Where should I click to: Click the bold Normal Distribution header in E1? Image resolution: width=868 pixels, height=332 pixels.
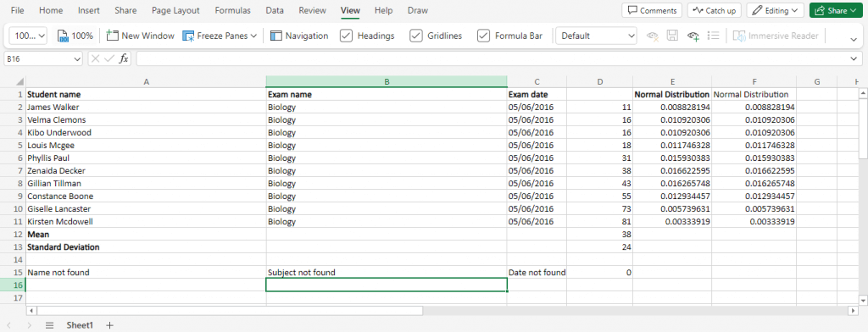pyautogui.click(x=672, y=95)
